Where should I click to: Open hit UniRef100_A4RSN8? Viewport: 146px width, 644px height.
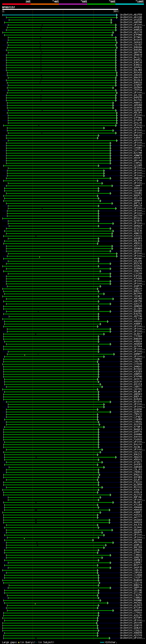pos(131,22)
